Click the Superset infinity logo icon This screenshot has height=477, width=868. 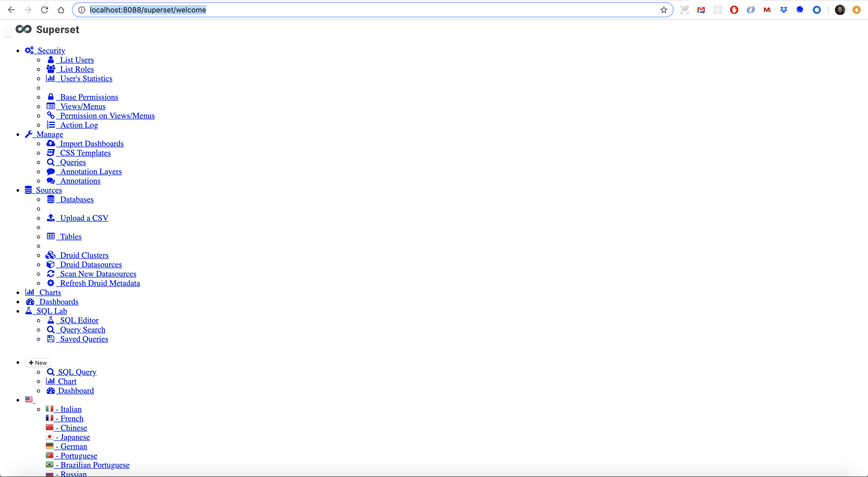pos(24,29)
